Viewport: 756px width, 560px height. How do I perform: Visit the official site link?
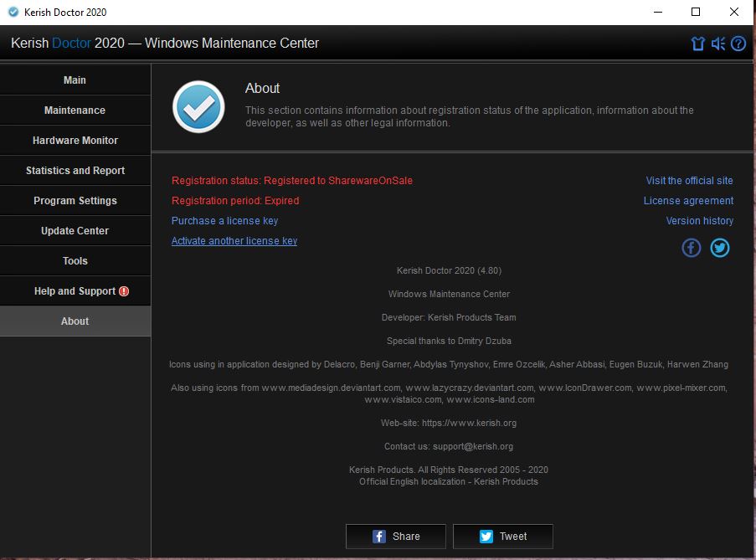tap(690, 181)
